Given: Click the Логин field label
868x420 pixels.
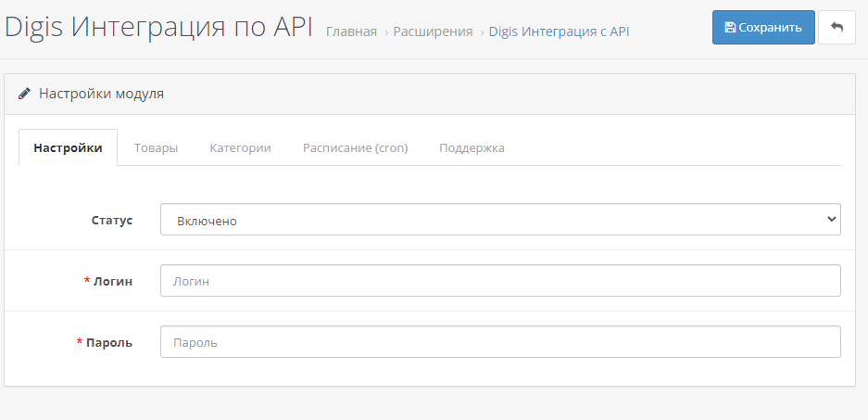Looking at the screenshot, I should point(113,281).
